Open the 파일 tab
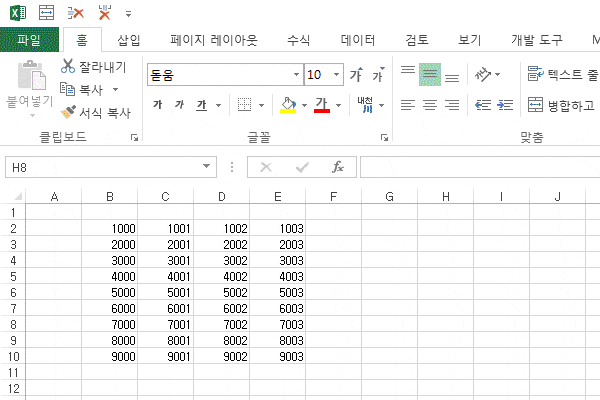This screenshot has height=400, width=600. pyautogui.click(x=29, y=39)
